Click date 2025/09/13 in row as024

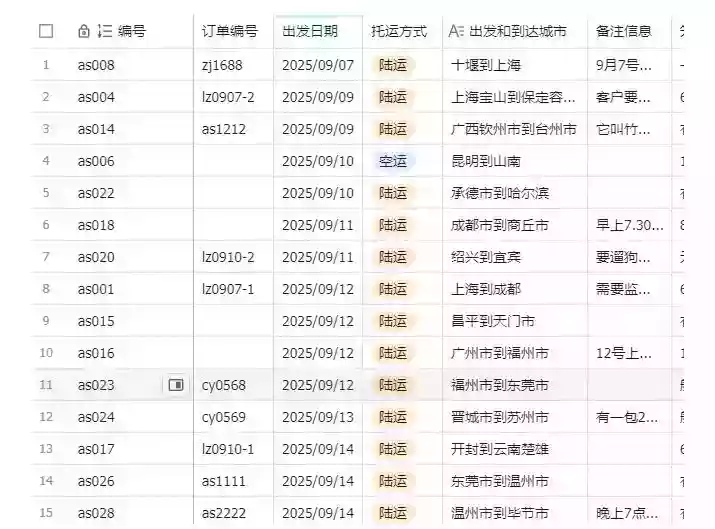click(x=318, y=417)
